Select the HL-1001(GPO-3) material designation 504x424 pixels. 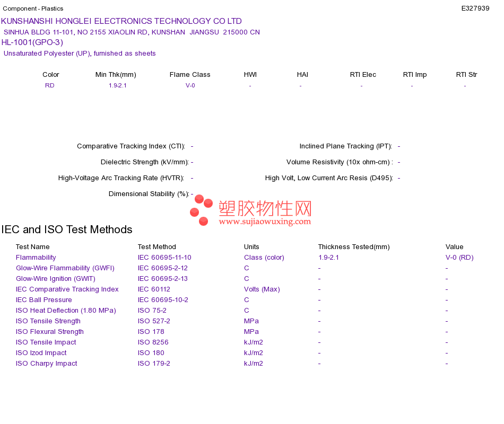point(32,42)
